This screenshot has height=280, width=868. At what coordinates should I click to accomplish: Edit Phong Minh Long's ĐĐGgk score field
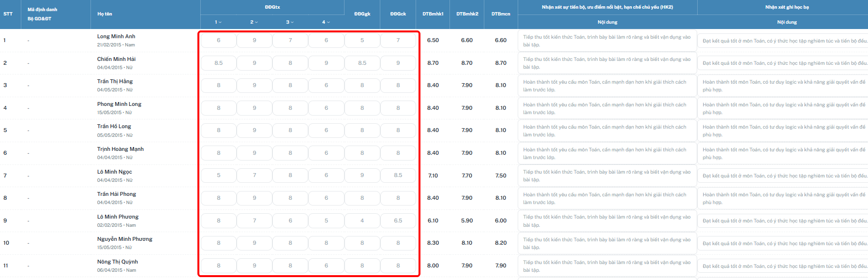362,108
